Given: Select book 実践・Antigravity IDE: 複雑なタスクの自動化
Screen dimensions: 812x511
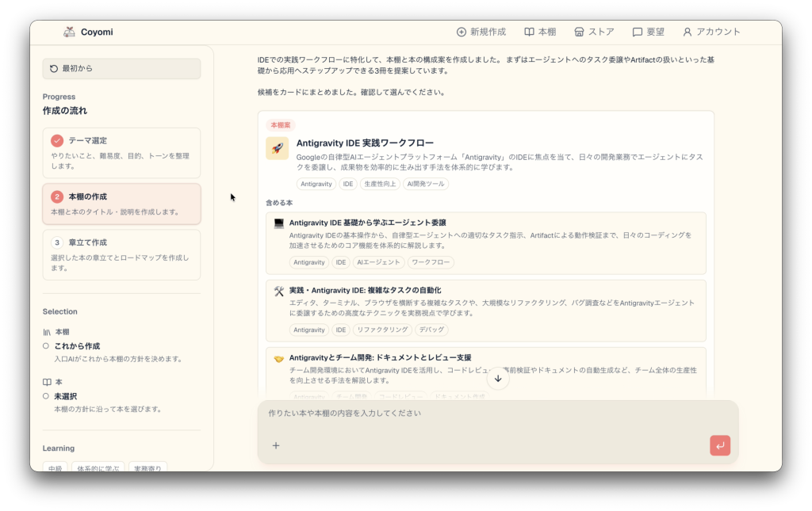Looking at the screenshot, I should pyautogui.click(x=486, y=311).
